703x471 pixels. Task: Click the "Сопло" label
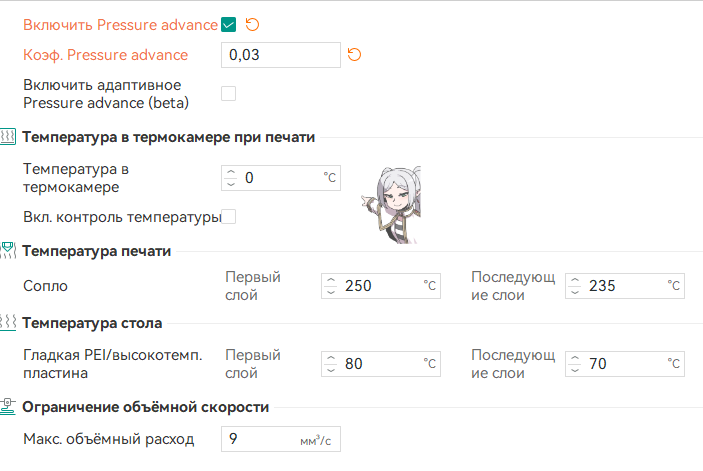pos(45,286)
